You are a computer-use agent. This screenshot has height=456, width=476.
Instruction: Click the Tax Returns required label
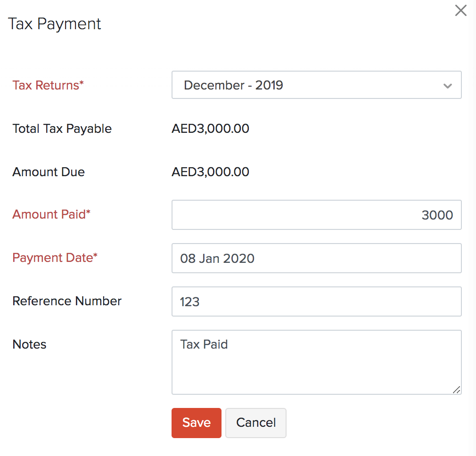pyautogui.click(x=47, y=85)
